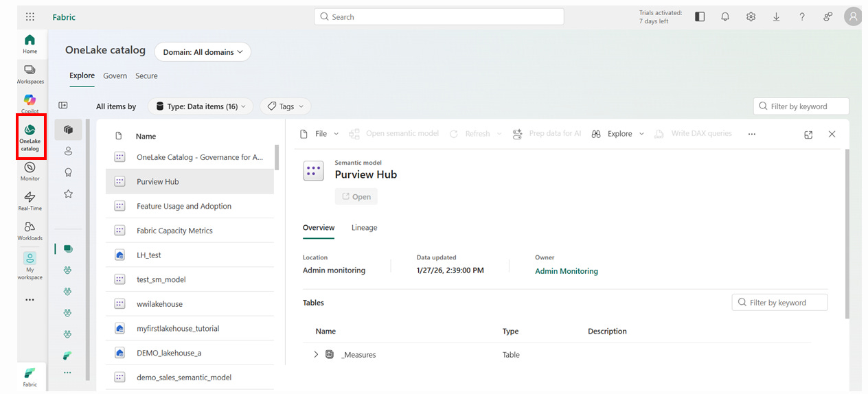Switch to the Govern tab
This screenshot has width=868, height=394.
tap(115, 76)
